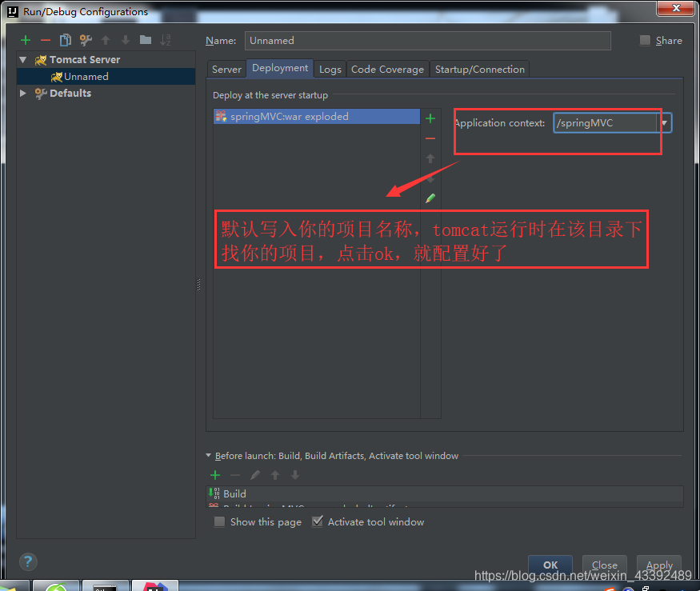Collapse the Tomcat Server tree node
This screenshot has height=591, width=700.
23,59
